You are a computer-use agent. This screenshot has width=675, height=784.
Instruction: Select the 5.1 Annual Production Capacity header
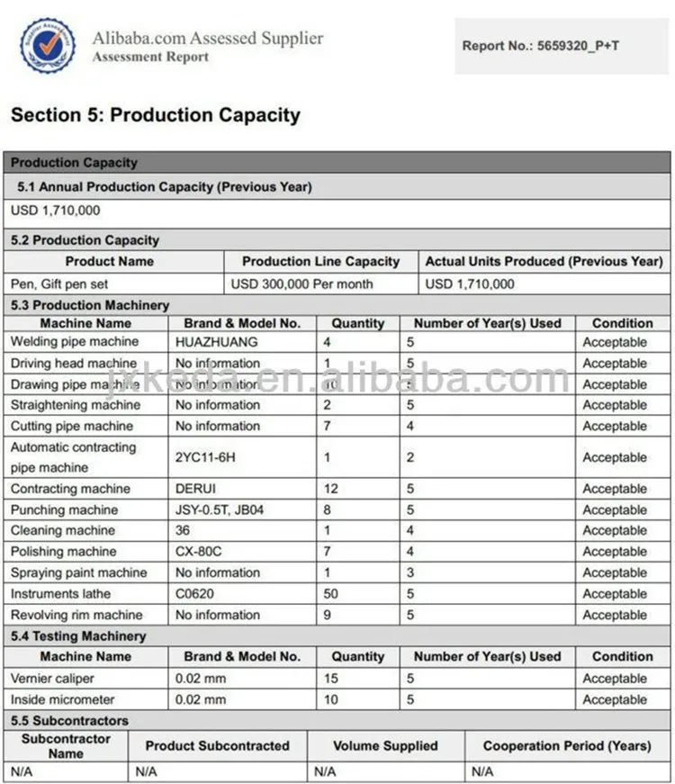pyautogui.click(x=165, y=187)
